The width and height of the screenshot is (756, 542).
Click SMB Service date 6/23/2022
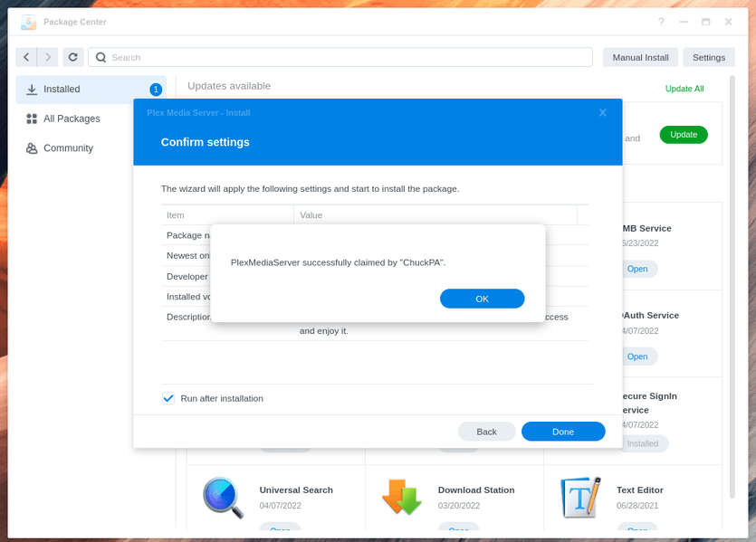pyautogui.click(x=640, y=243)
